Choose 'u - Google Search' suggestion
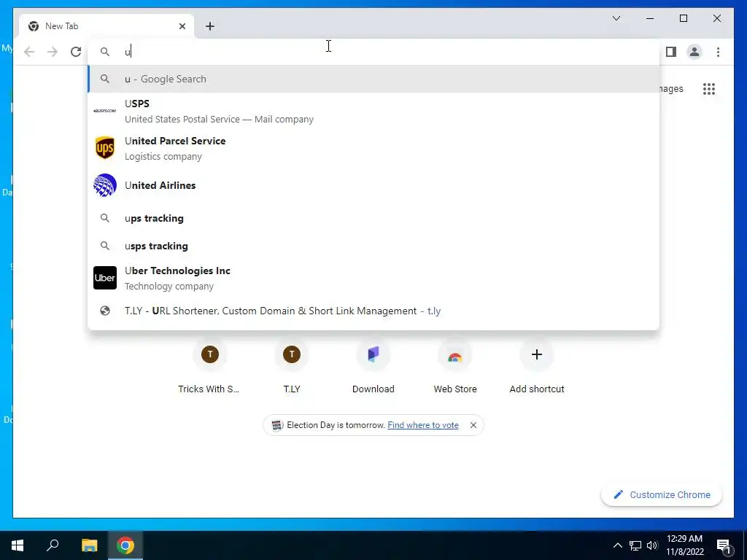 (x=373, y=79)
